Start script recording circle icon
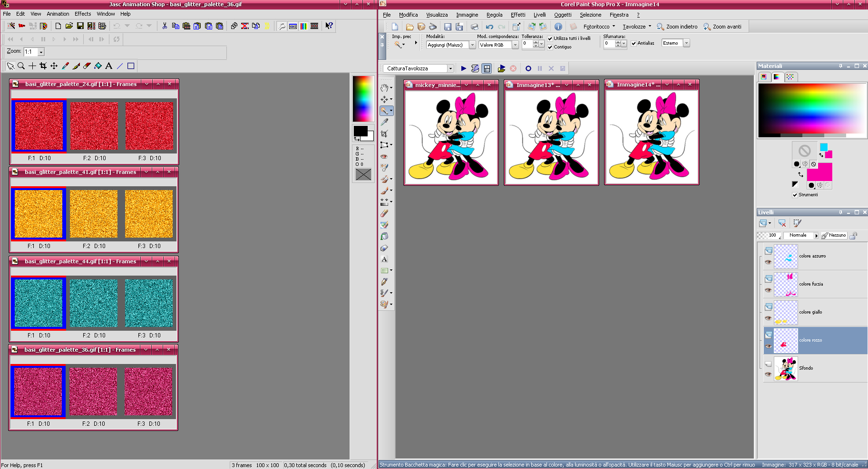Screen dimensions: 868x469 click(528, 68)
